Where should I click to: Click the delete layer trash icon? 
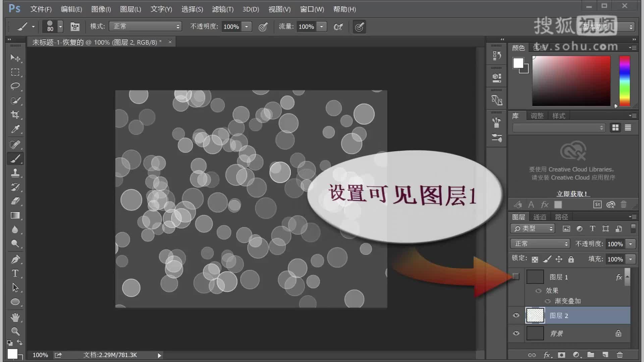point(620,355)
